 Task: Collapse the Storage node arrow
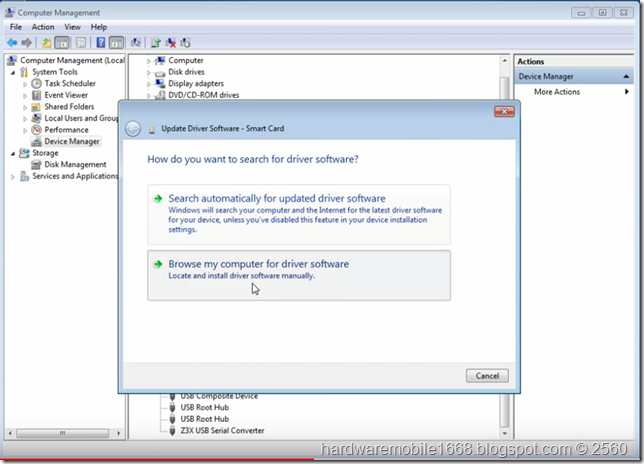pos(13,153)
